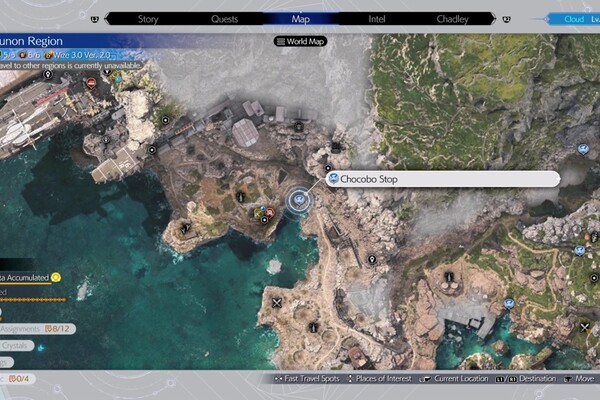600x400 pixels.
Task: Select the highlighted Chocobo Stop marker with rings
Action: point(299,200)
